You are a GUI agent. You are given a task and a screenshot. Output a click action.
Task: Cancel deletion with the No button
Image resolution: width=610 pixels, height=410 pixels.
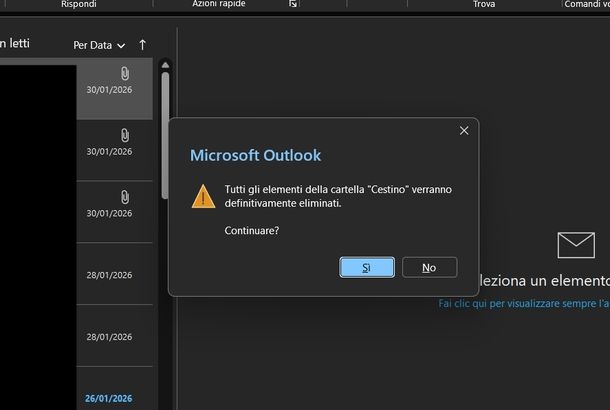point(429,267)
